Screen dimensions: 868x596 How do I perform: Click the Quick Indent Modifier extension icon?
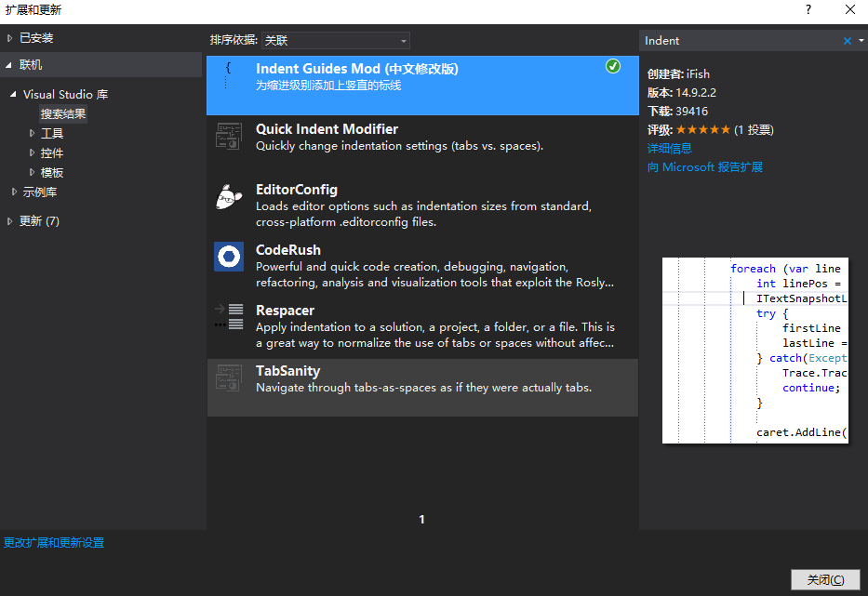click(x=229, y=136)
